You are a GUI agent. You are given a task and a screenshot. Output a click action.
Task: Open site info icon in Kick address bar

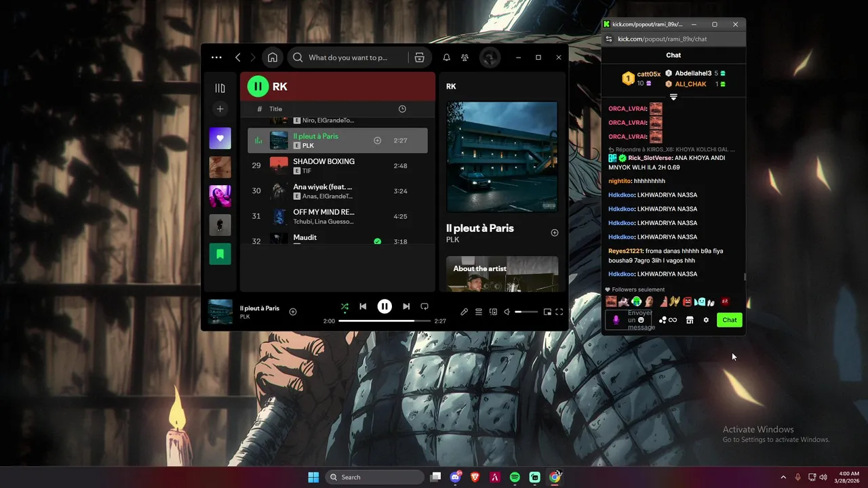tap(609, 39)
